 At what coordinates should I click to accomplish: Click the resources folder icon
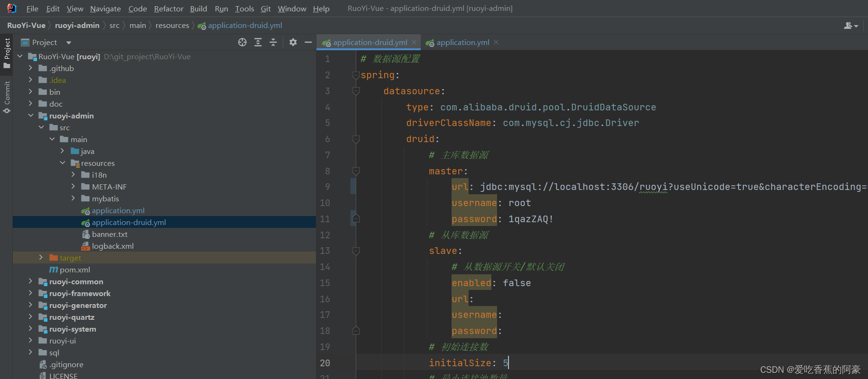[75, 163]
